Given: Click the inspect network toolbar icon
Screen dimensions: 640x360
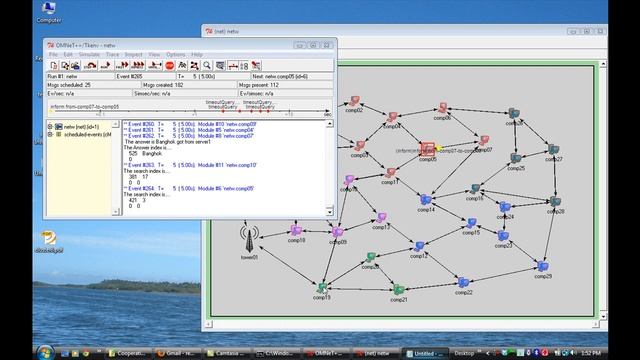Looking at the screenshot, I should (194, 65).
